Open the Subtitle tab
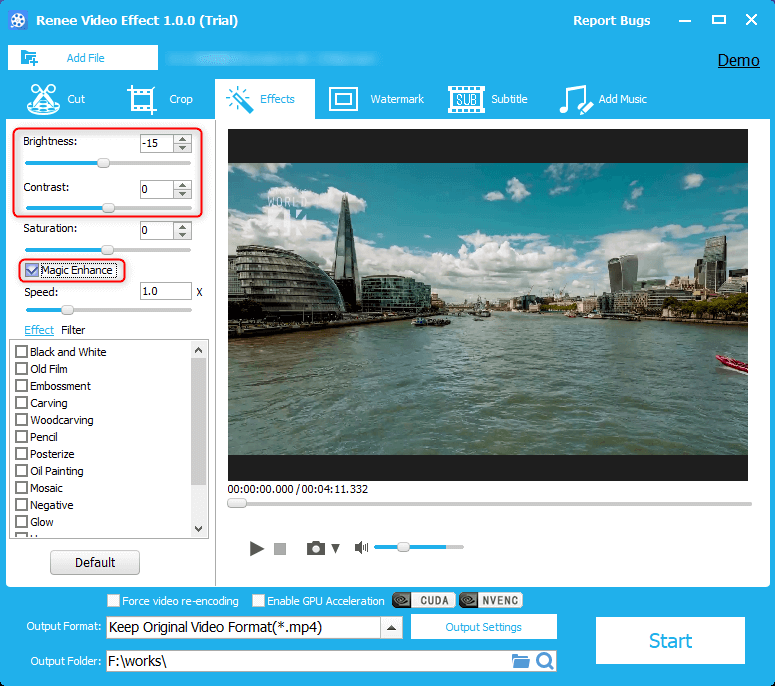 [x=488, y=99]
